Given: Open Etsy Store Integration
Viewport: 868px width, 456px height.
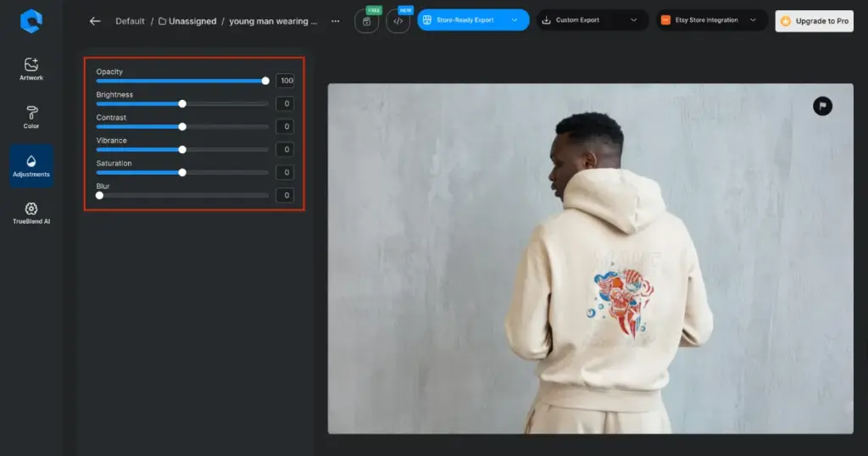Looking at the screenshot, I should pos(712,20).
